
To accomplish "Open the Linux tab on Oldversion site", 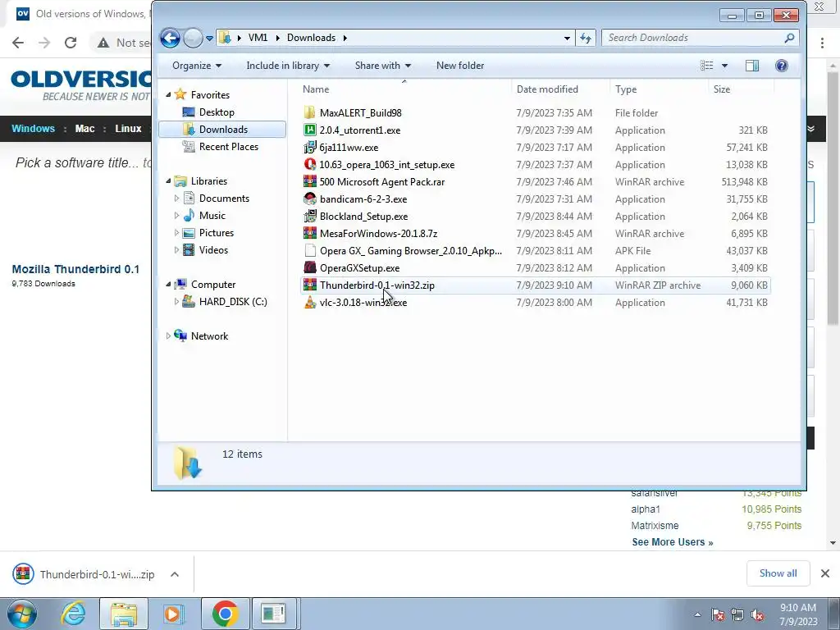I will 128,129.
